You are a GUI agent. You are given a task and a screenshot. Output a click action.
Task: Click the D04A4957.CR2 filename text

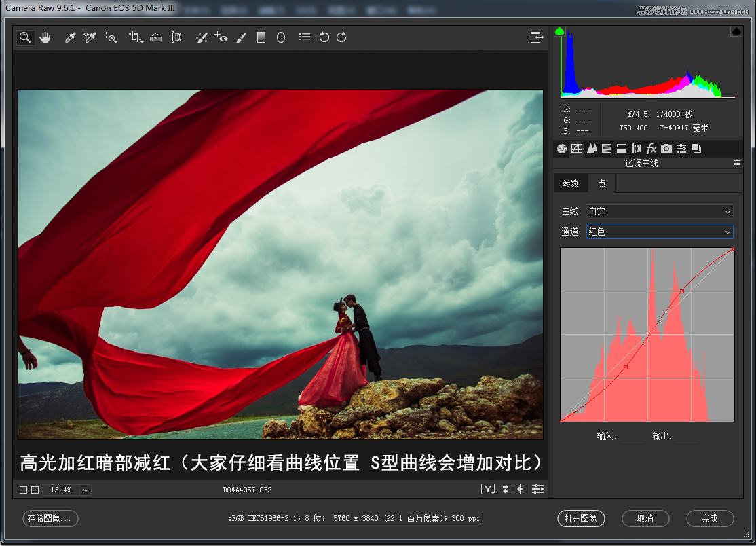coord(247,490)
